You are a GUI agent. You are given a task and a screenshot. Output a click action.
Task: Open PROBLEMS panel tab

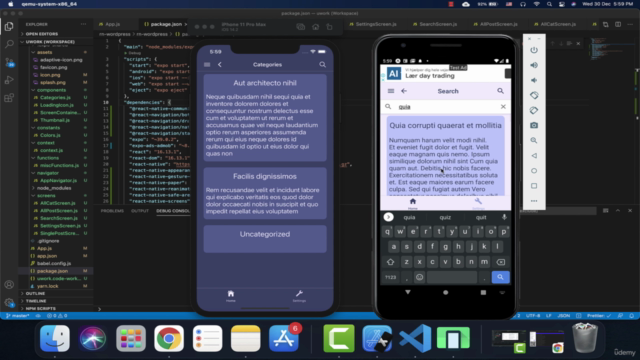112,211
